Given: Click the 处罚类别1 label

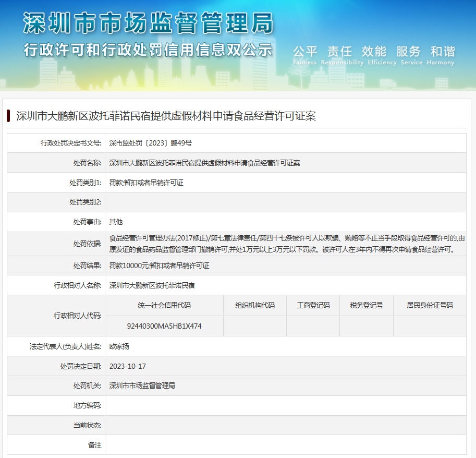Looking at the screenshot, I should (x=86, y=183).
